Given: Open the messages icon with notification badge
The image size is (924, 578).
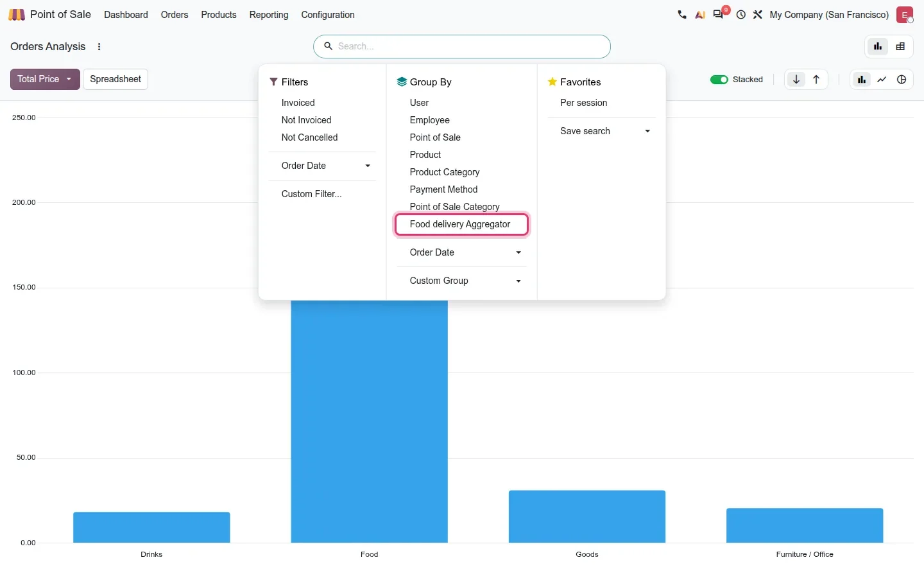Looking at the screenshot, I should tap(719, 14).
